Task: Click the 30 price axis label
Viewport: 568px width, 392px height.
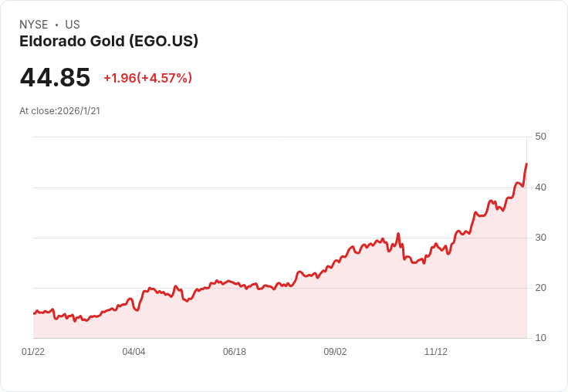Action: coord(540,238)
